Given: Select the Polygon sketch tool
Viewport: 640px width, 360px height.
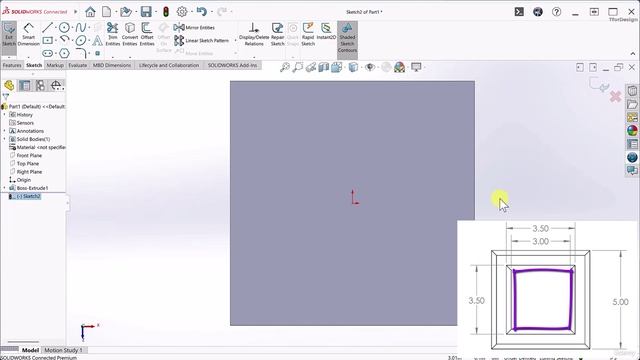Looking at the screenshot, I should pyautogui.click(x=64, y=53).
